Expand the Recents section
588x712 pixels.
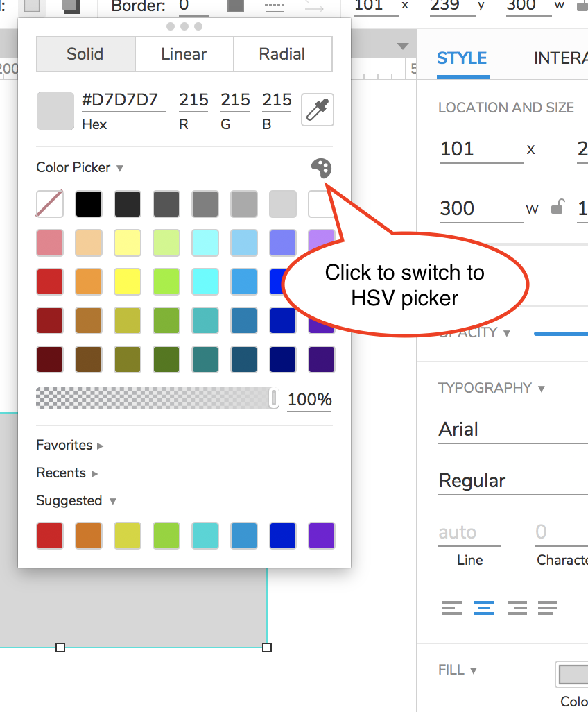67,473
